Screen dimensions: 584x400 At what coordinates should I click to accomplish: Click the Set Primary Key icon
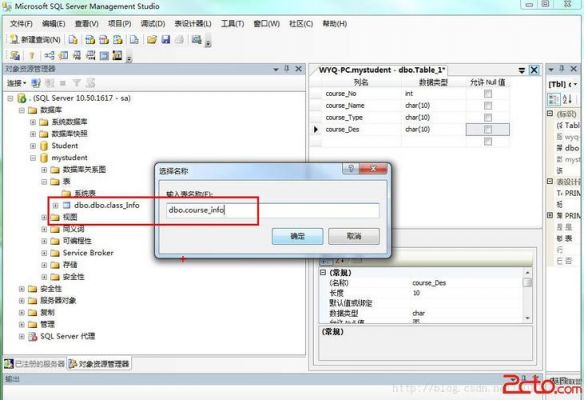pos(32,56)
